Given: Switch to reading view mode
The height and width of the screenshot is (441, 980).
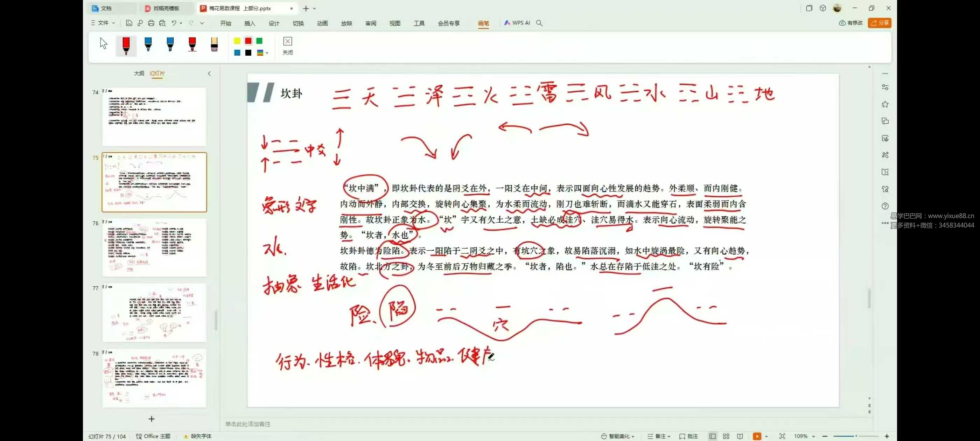Looking at the screenshot, I should (740, 436).
